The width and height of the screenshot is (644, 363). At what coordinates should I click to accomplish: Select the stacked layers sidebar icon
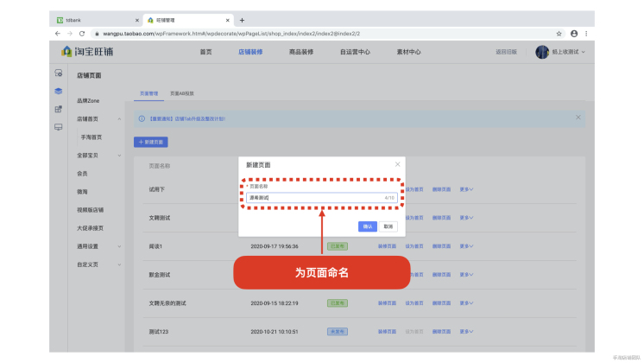[59, 92]
